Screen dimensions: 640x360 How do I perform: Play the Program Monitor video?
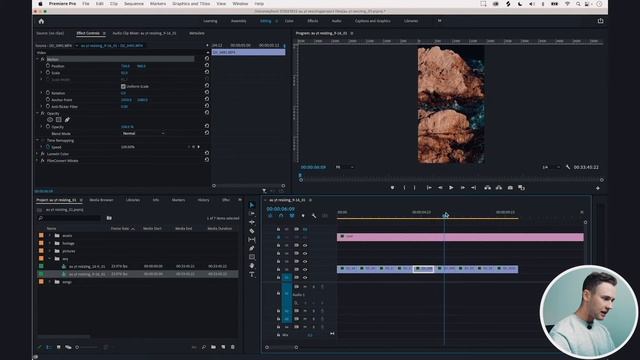tap(451, 188)
